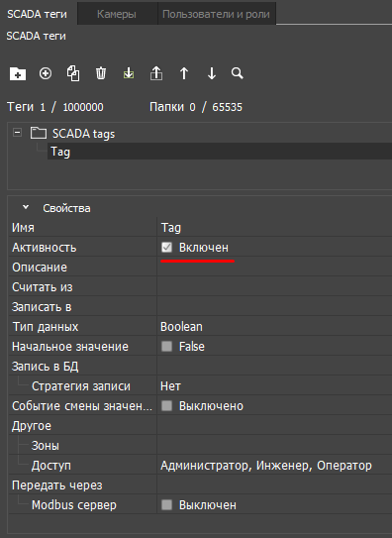This screenshot has height=538, width=392.
Task: Collapse the SCADA tags tree node
Action: click(17, 133)
